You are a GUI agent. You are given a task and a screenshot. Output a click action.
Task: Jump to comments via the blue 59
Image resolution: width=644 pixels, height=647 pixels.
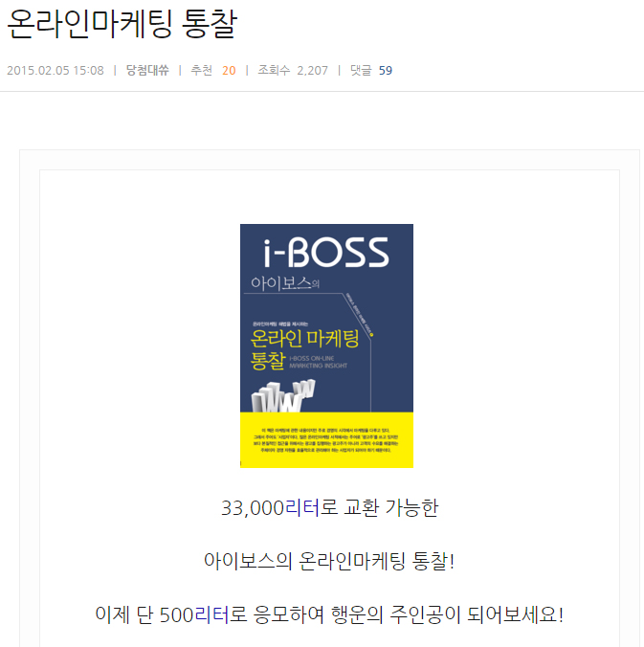tap(386, 71)
